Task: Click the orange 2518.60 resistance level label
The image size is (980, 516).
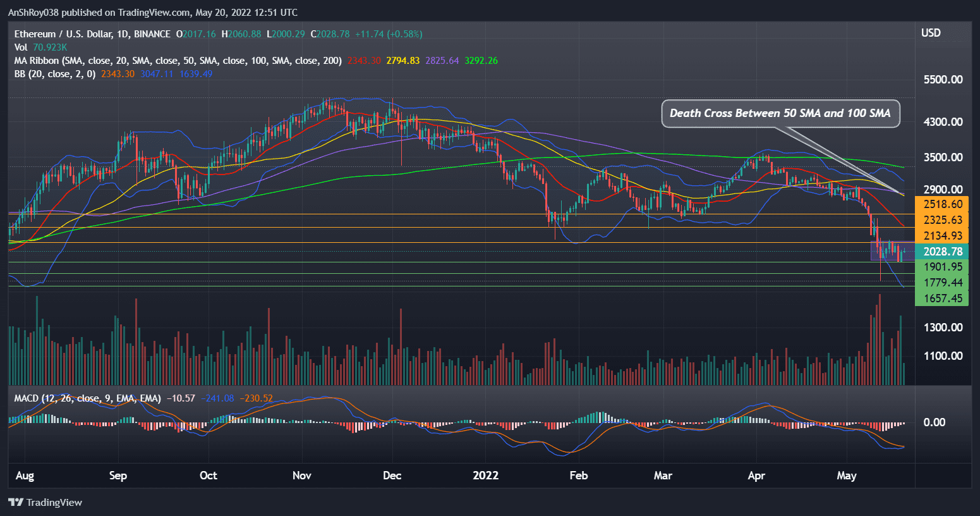Action: pos(942,204)
